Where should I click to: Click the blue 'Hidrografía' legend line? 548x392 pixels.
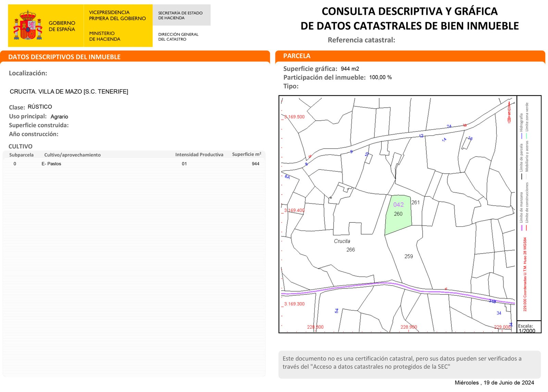(522, 136)
